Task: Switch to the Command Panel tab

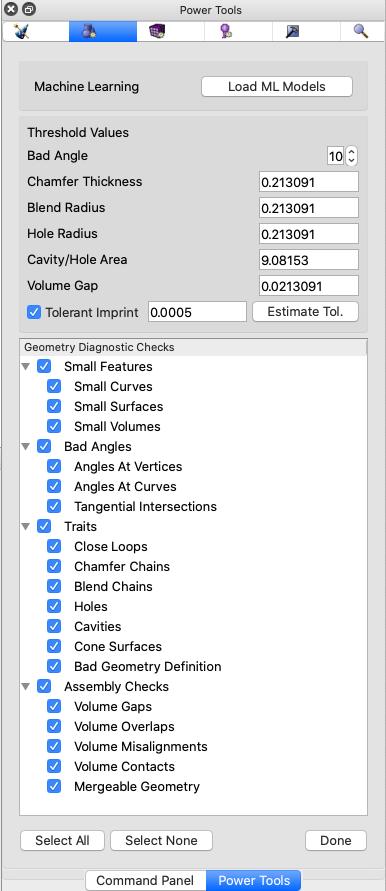Action: 145,881
